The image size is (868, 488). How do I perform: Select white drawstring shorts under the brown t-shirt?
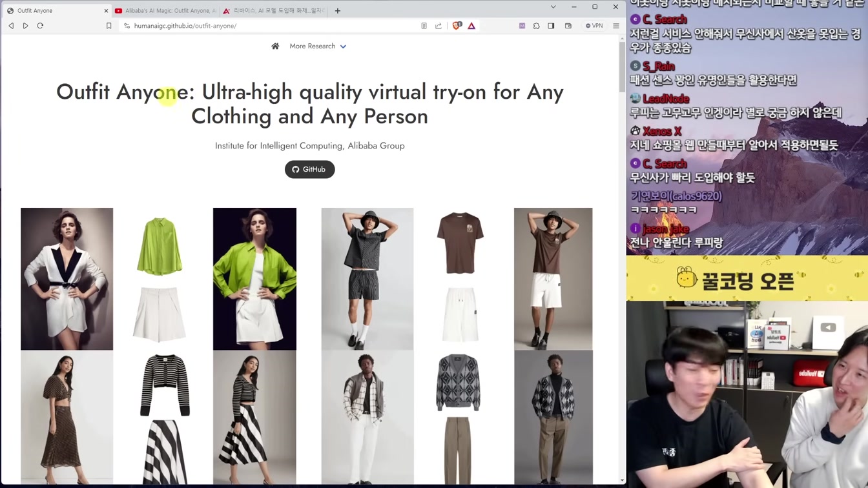pos(460,314)
